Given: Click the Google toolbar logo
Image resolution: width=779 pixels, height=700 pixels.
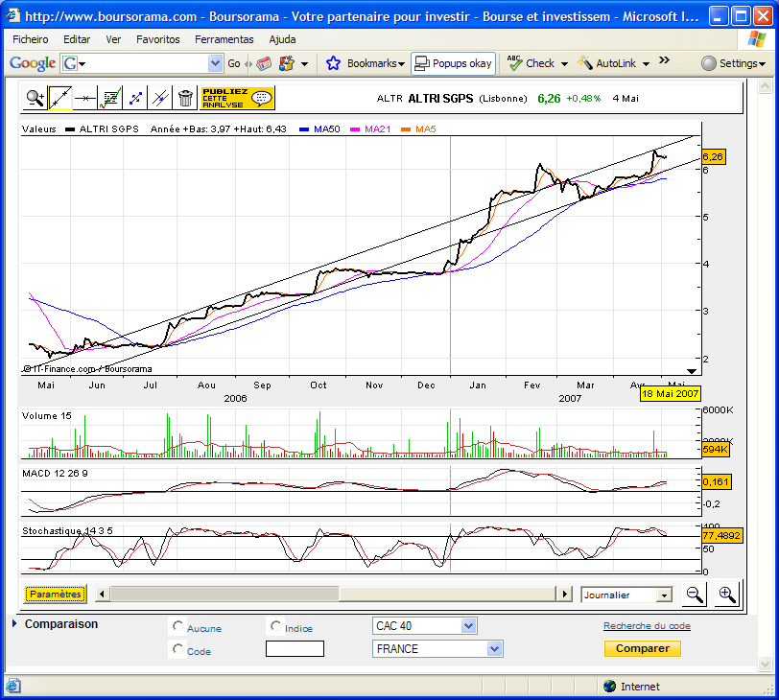Looking at the screenshot, I should coord(33,63).
